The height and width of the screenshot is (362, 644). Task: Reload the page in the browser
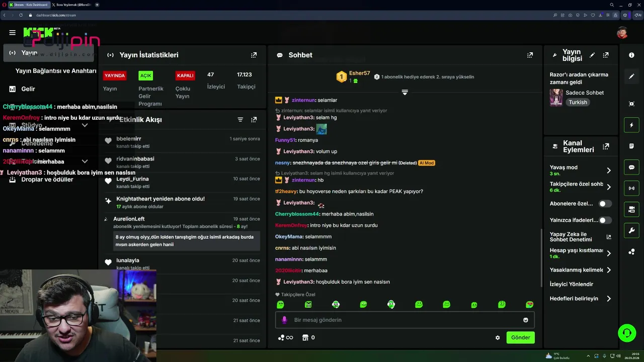click(21, 15)
